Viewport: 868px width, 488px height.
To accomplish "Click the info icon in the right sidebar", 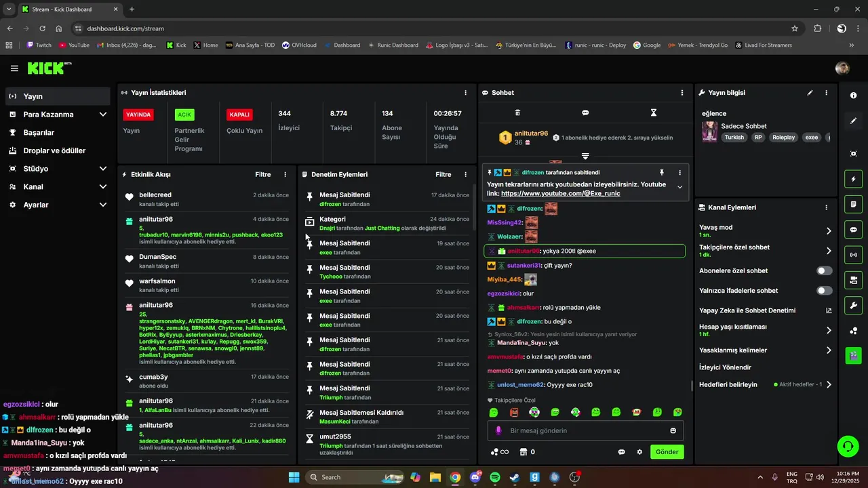I will point(853,96).
